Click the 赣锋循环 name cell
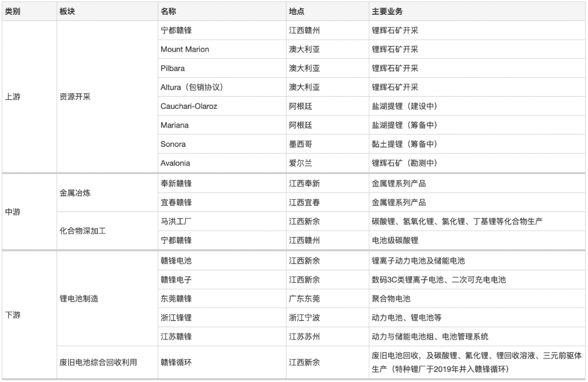 point(176,362)
